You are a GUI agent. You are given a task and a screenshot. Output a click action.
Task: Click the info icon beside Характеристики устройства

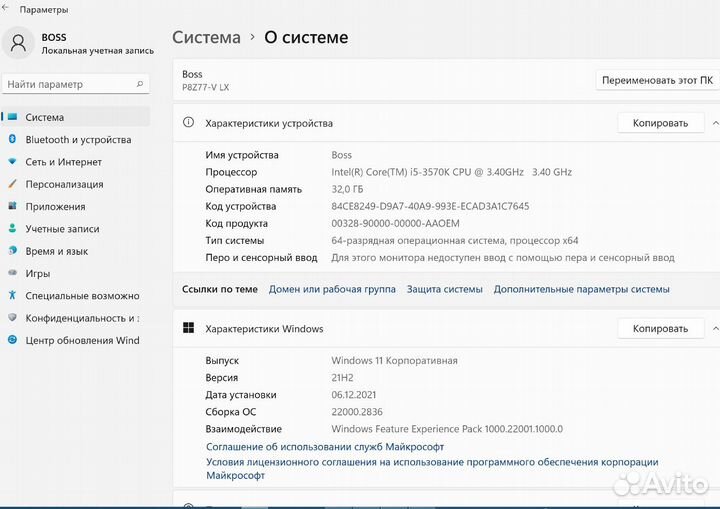click(x=188, y=122)
